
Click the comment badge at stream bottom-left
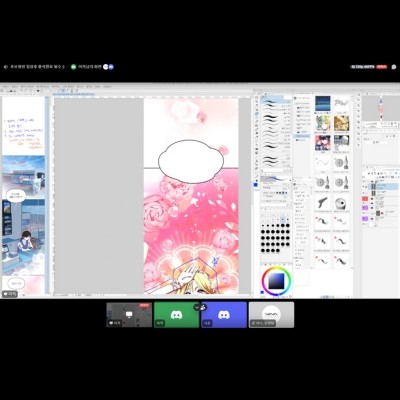pos(10,294)
